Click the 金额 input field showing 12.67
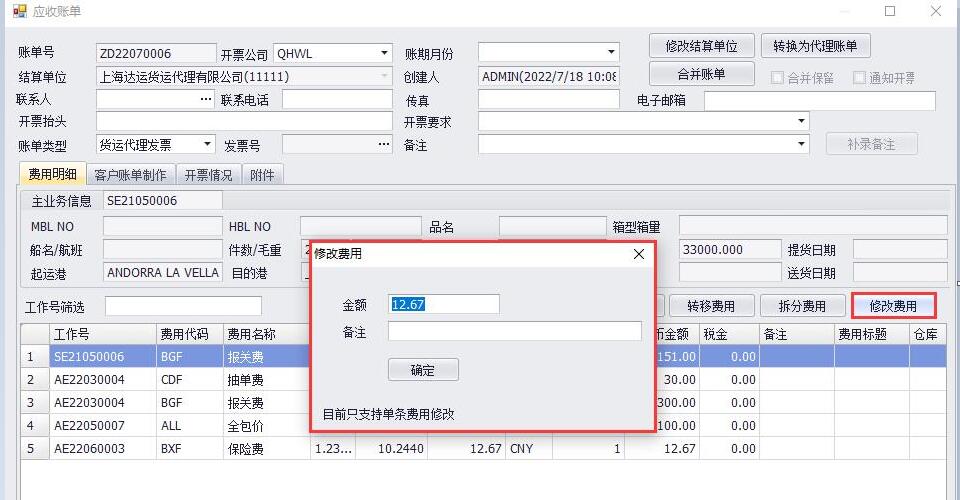The width and height of the screenshot is (960, 500). click(443, 304)
